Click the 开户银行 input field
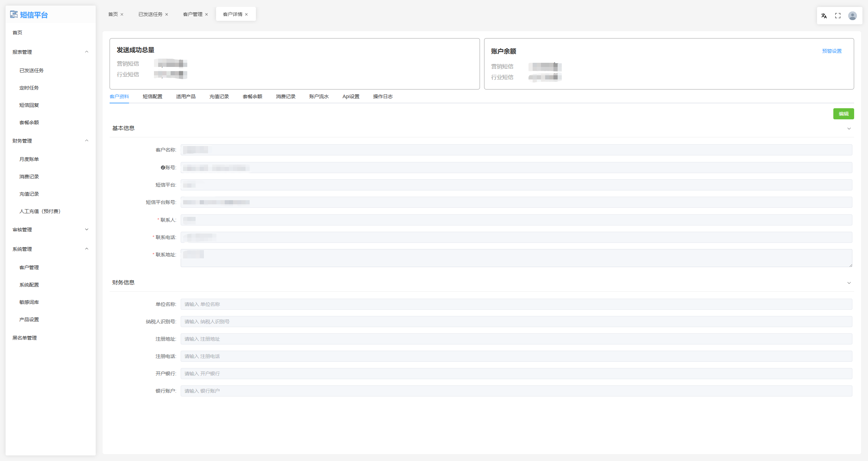Screen dimensions: 868x461 [516, 374]
